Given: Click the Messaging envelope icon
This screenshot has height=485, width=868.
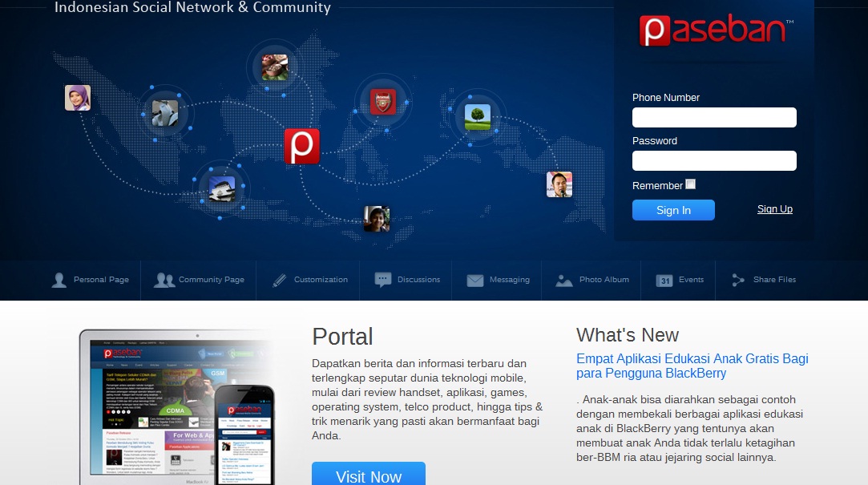Looking at the screenshot, I should click(x=475, y=281).
